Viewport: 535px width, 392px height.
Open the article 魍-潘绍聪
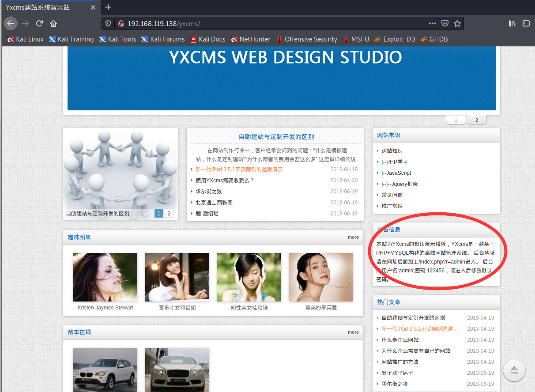(x=207, y=214)
